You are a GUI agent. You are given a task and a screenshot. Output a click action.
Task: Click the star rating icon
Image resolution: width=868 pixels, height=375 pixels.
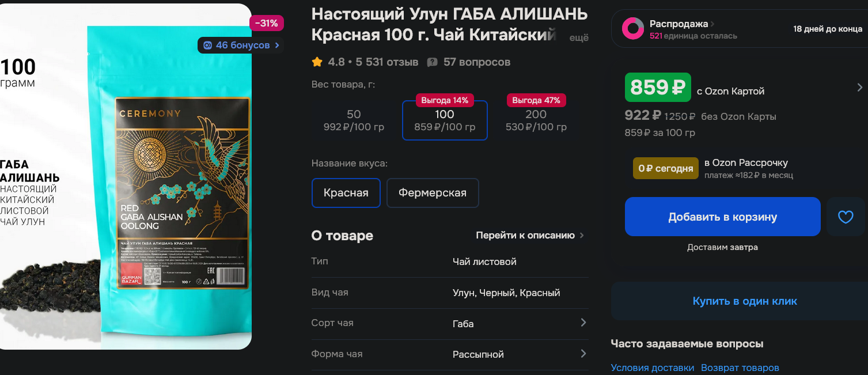tap(317, 62)
